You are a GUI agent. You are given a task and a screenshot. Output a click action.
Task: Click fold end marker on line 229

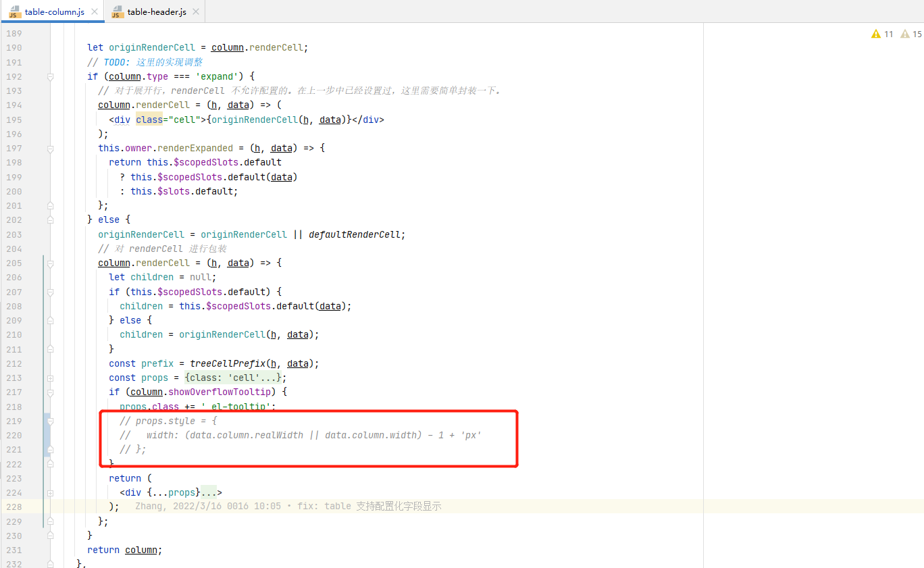click(50, 521)
